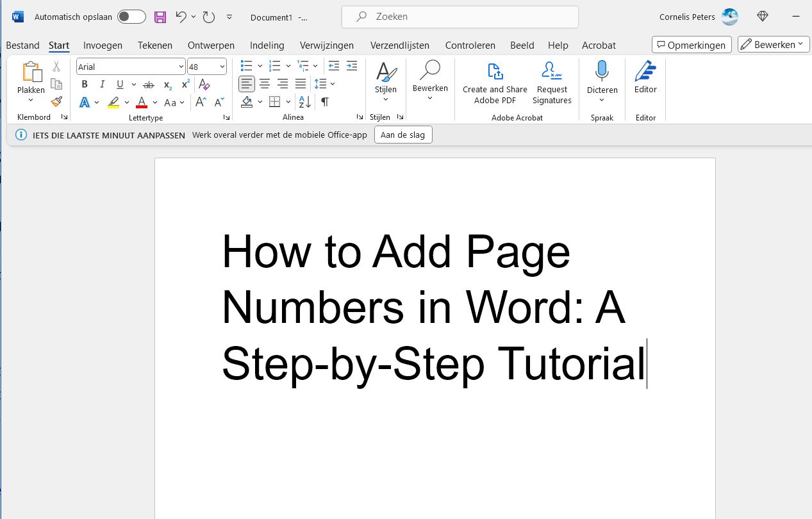Click inside the Zoeken search field

click(459, 17)
